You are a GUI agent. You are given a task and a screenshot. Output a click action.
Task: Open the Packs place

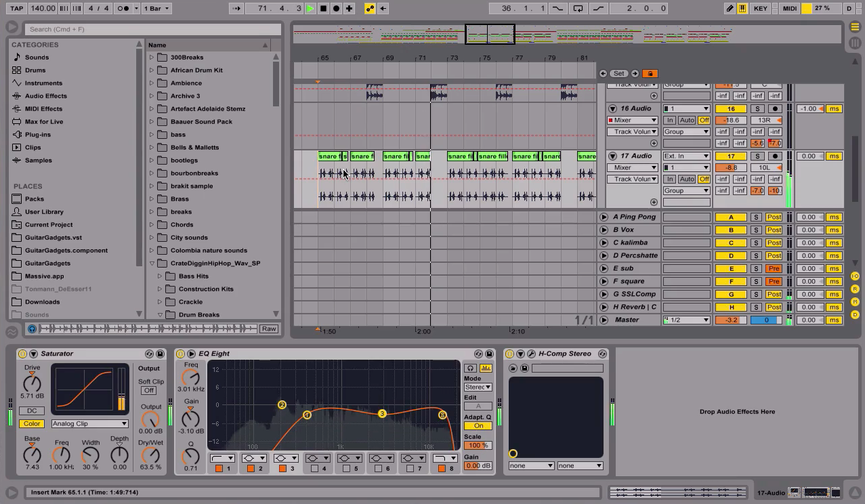[x=35, y=198]
